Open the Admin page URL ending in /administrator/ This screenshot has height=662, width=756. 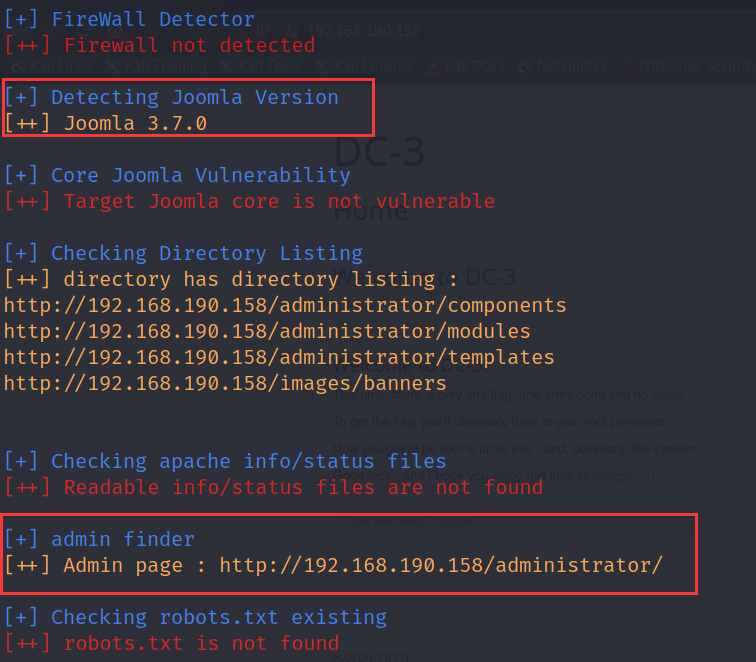(x=441, y=565)
